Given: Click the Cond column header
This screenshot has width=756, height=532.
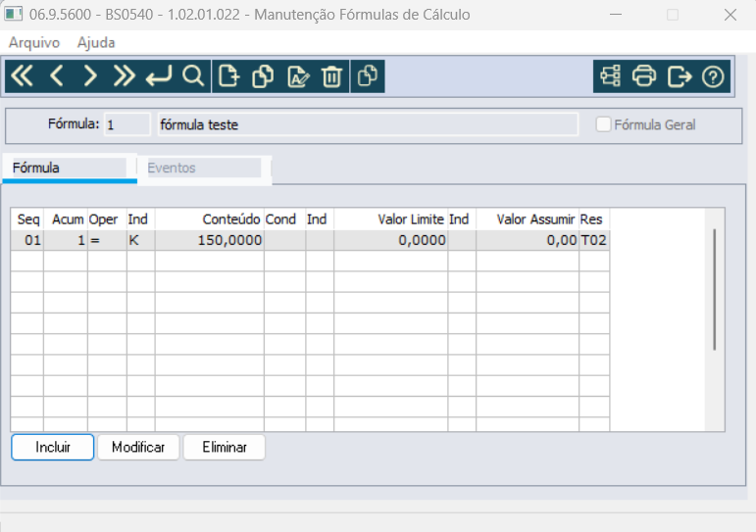Looking at the screenshot, I should click(x=284, y=219).
